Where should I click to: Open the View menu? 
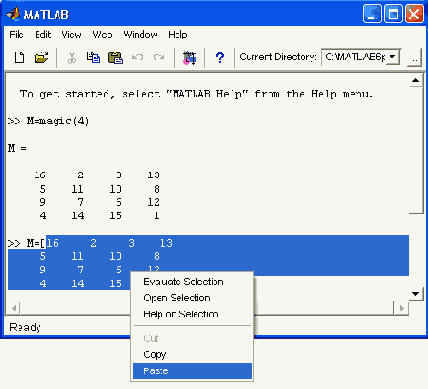click(71, 35)
